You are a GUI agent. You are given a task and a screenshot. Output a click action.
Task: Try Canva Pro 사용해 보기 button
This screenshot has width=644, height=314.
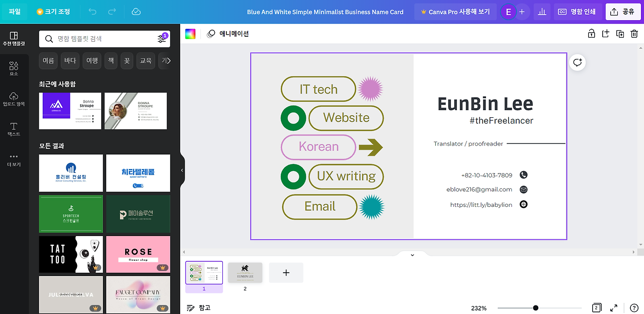click(455, 12)
